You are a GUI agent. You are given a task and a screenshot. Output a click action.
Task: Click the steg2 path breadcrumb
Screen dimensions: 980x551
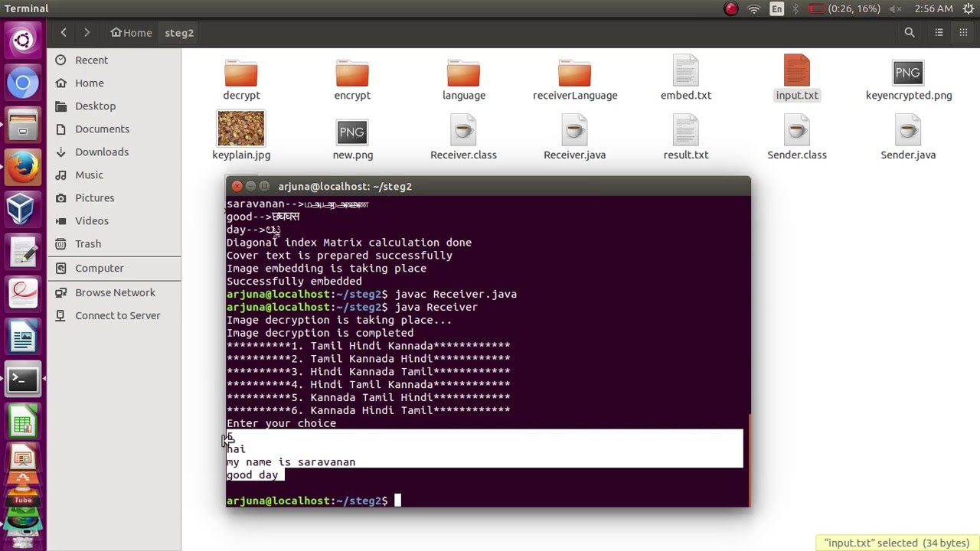179,33
